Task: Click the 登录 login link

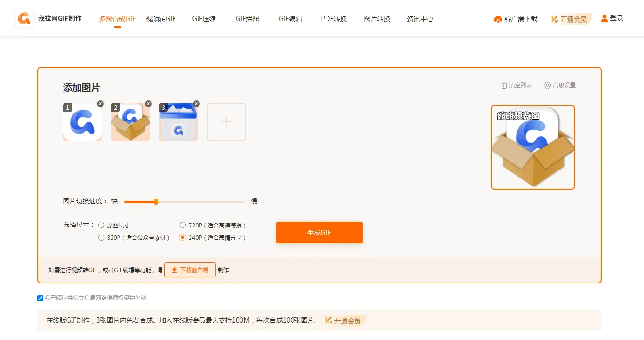Action: pos(612,18)
